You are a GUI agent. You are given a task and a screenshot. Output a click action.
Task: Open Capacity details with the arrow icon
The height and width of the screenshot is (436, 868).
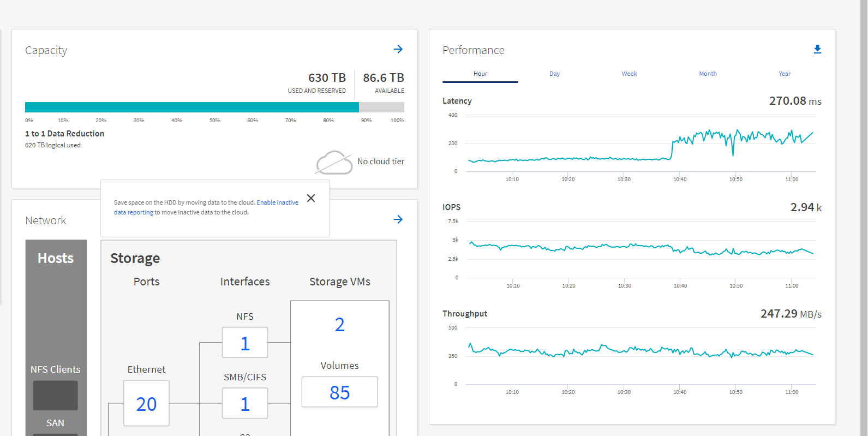(x=398, y=49)
